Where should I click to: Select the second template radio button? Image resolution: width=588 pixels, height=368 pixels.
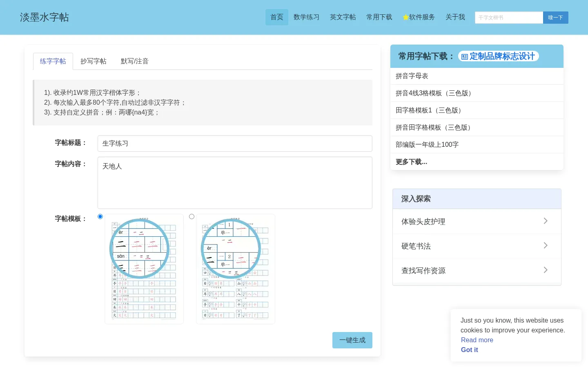pos(192,216)
